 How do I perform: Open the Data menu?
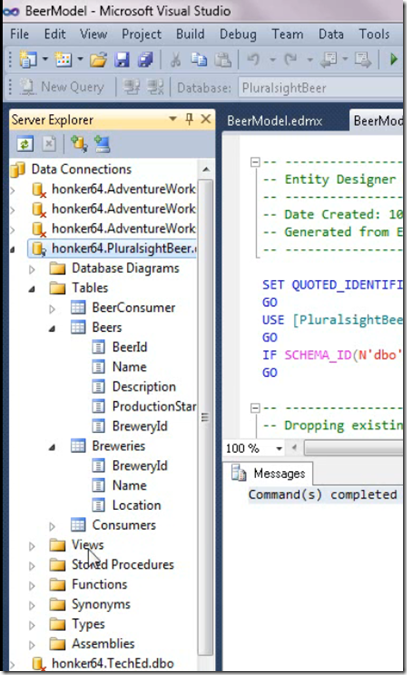(331, 34)
